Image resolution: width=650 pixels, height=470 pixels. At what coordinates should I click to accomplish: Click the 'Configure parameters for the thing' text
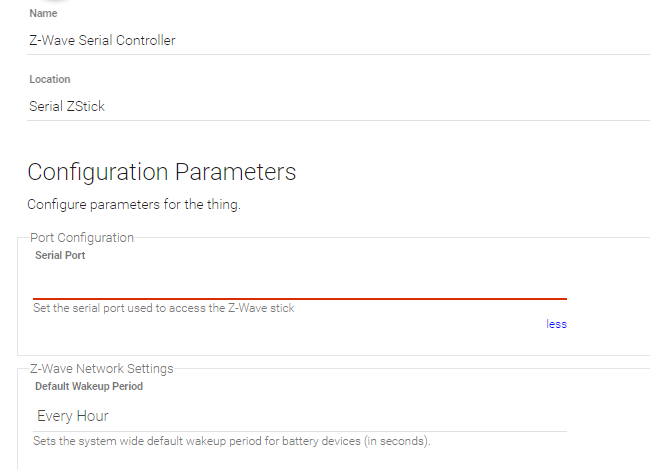134,205
